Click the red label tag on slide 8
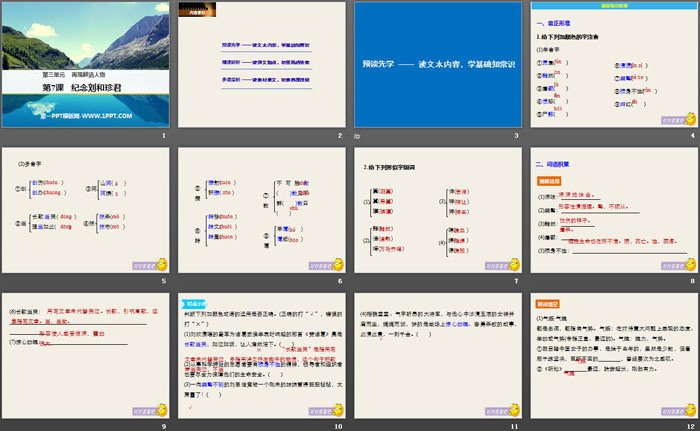This screenshot has width=700, height=431. [x=549, y=182]
